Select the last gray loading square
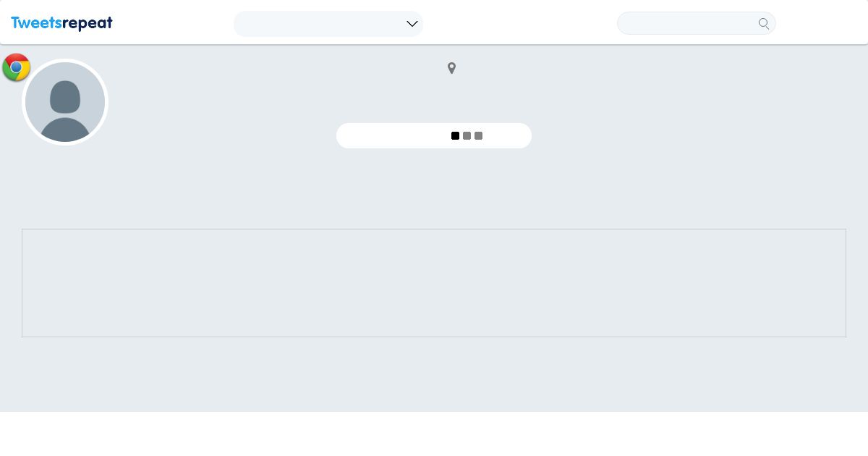The height and width of the screenshot is (456, 868). (478, 135)
